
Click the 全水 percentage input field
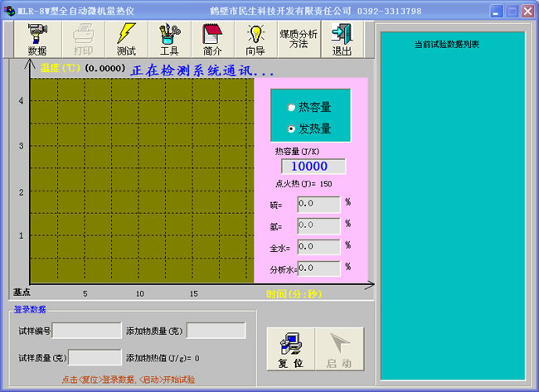point(318,246)
